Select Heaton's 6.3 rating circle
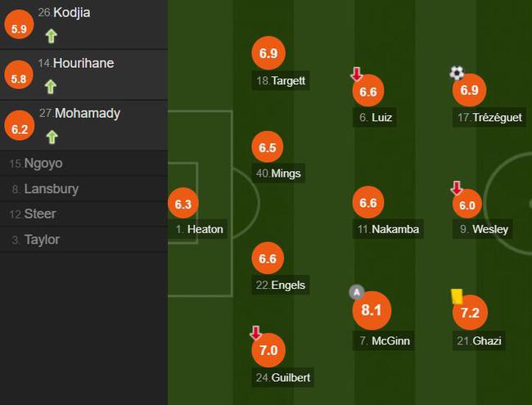 click(x=183, y=204)
